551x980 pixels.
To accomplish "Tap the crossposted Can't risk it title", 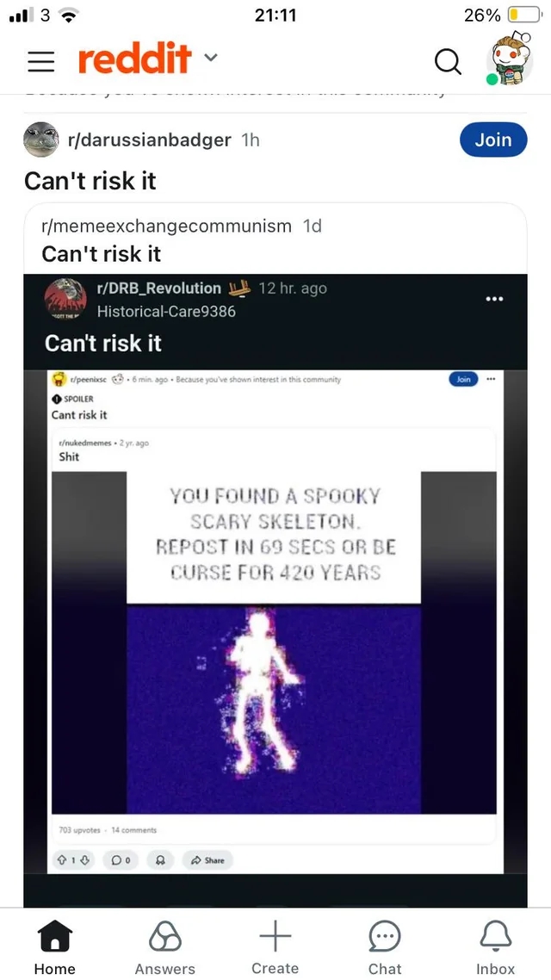I will pos(102,254).
